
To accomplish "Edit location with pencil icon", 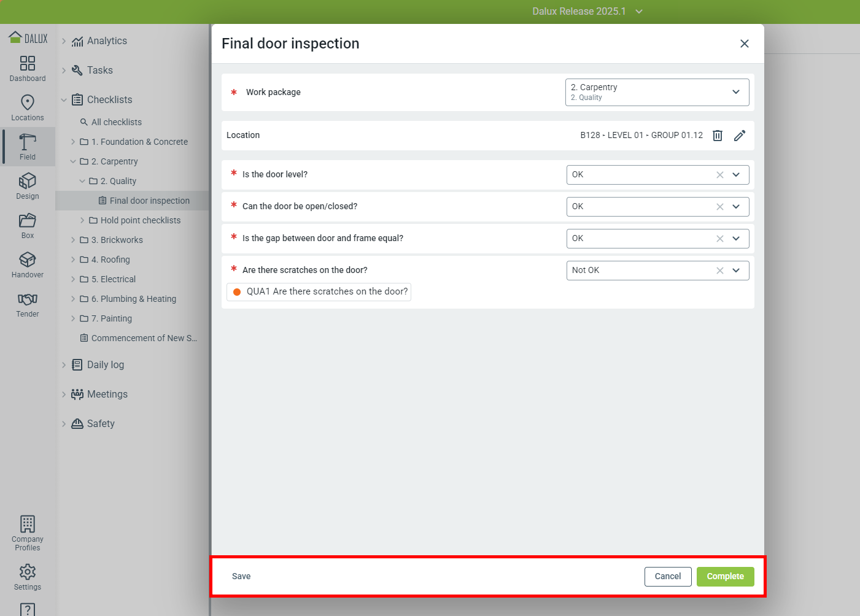I will coord(740,136).
